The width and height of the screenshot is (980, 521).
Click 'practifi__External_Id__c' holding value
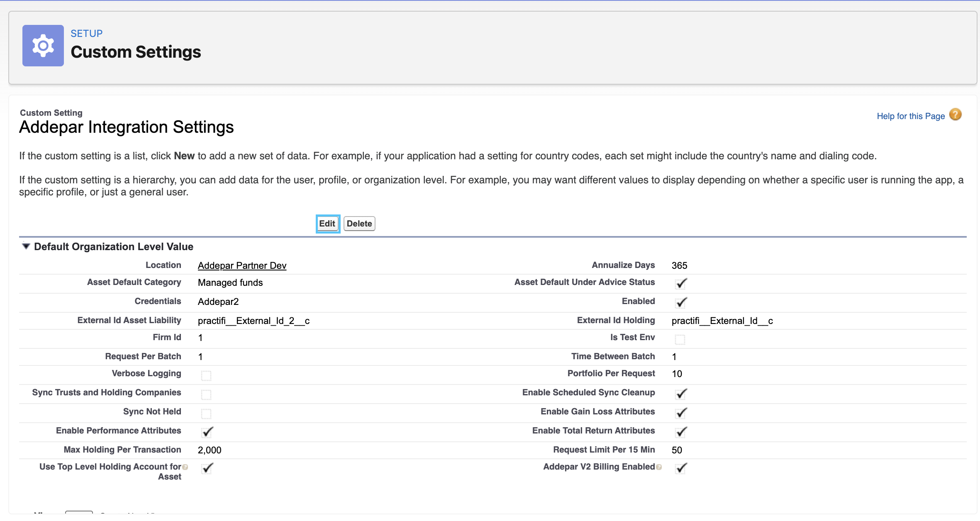coord(722,321)
